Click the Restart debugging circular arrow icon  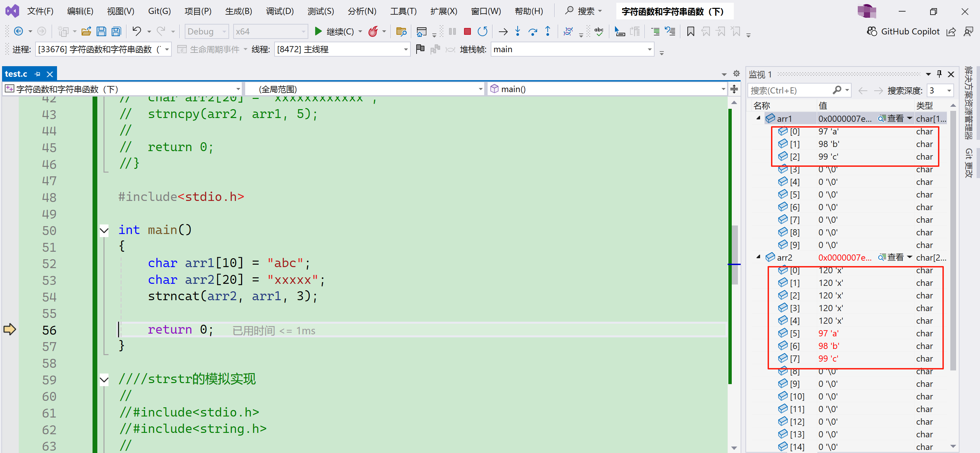click(x=482, y=31)
